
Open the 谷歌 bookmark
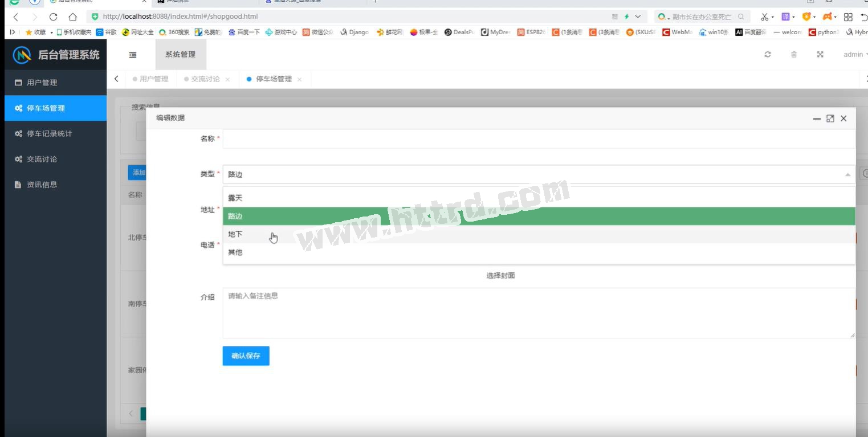106,32
